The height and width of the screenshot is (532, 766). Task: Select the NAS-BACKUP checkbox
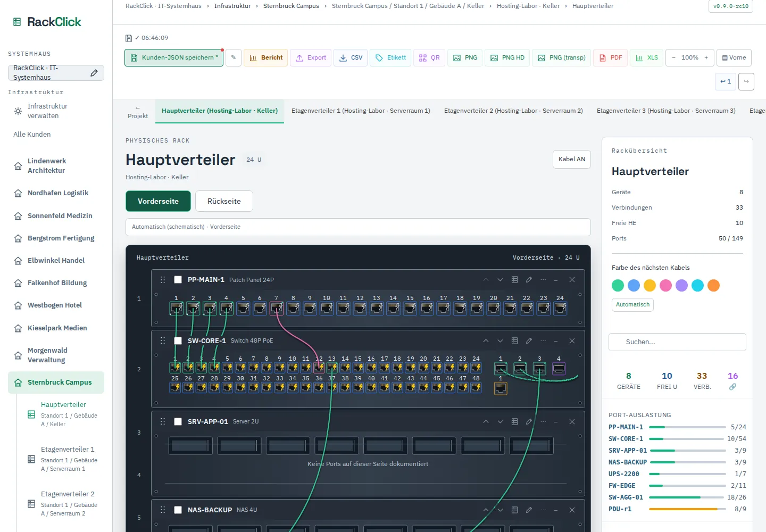178,510
